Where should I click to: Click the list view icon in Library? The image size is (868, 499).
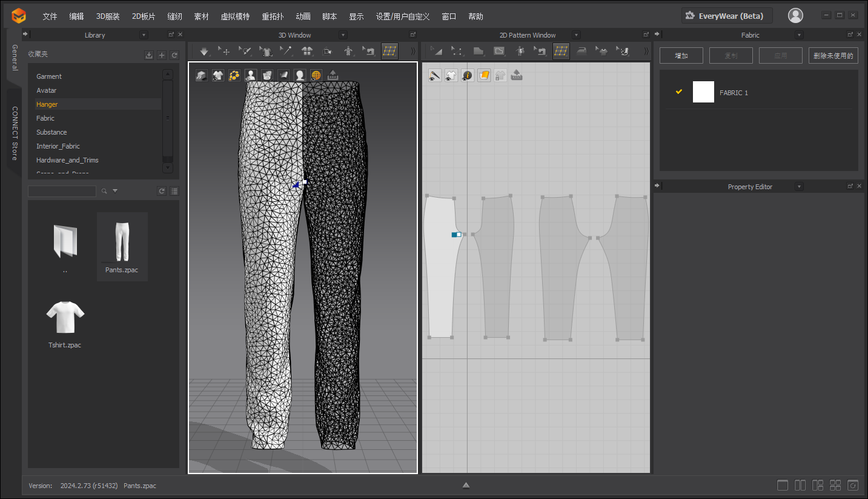click(x=174, y=191)
